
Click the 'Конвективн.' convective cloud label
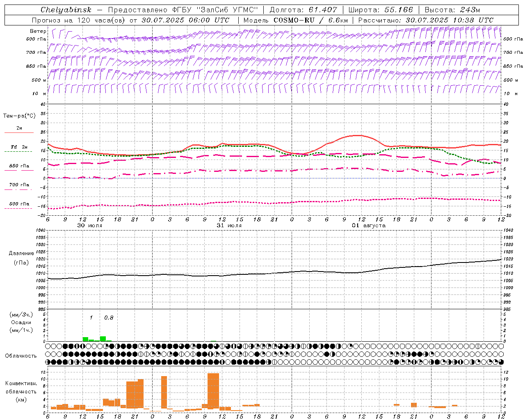coord(21,383)
